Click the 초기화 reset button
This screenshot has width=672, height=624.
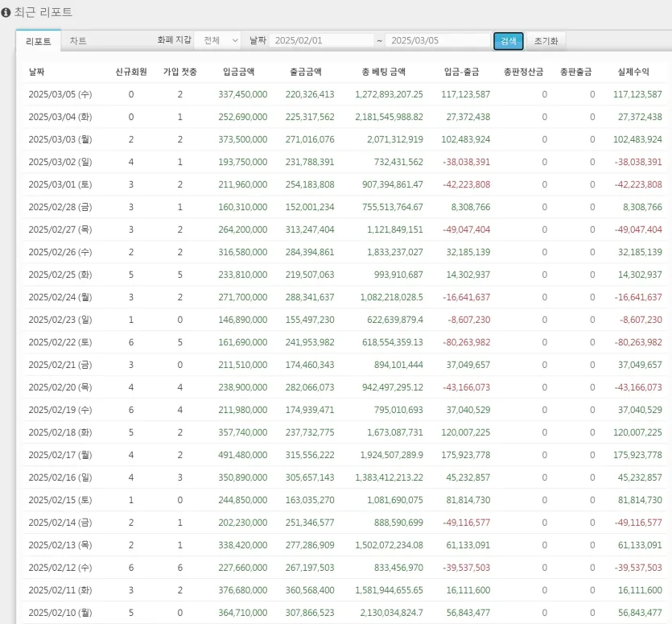point(546,41)
